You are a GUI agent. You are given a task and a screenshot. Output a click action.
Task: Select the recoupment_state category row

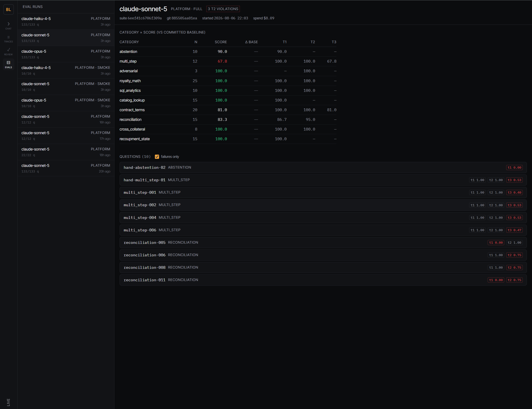tap(228, 139)
